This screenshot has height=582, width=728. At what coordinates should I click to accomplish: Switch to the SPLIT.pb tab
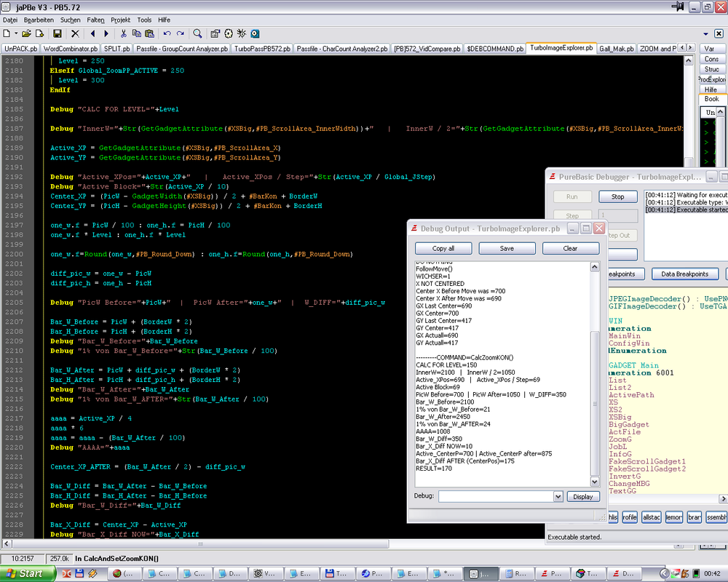click(x=117, y=49)
